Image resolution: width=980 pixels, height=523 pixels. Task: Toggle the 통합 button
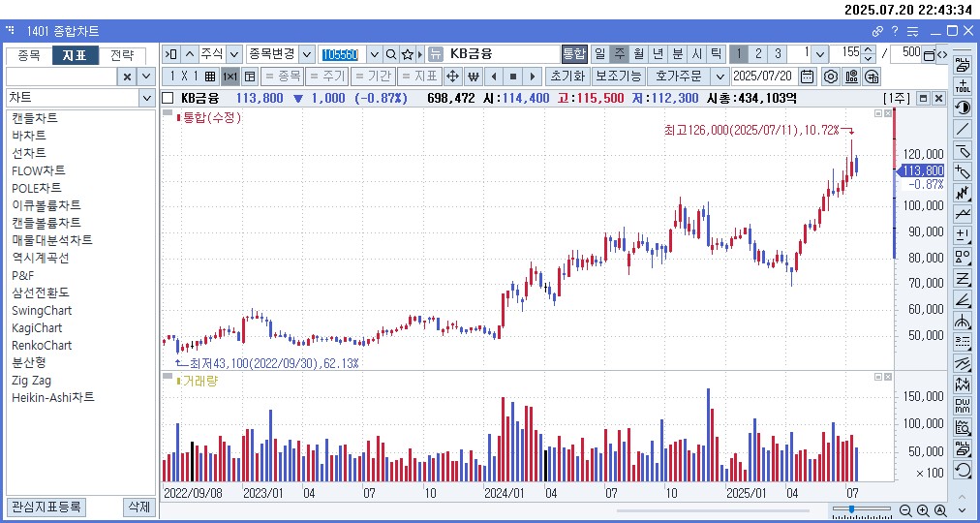click(573, 53)
